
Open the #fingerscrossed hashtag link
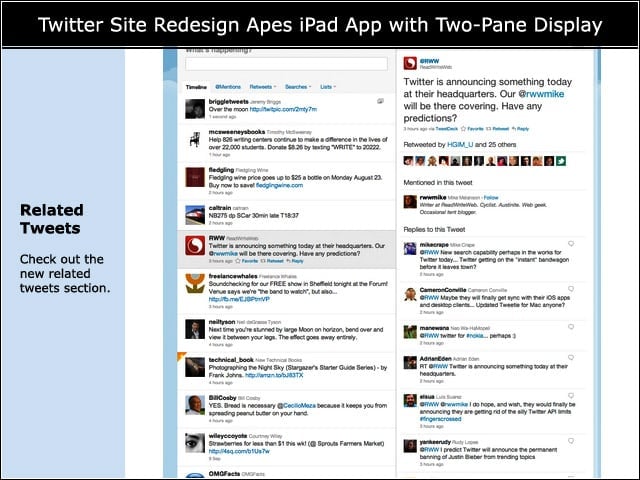pos(440,419)
